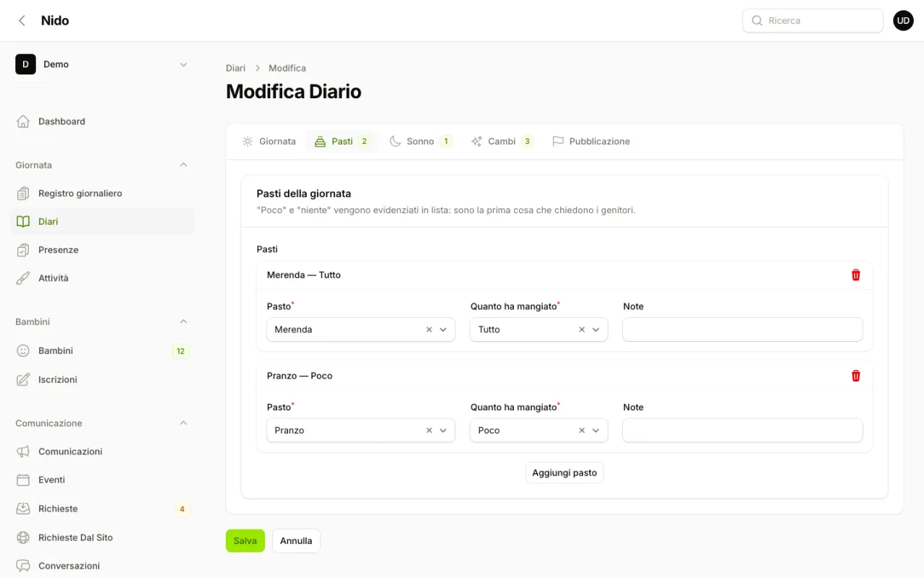The height and width of the screenshot is (578, 924).
Task: Click the Dashboard home icon
Action: click(x=23, y=121)
